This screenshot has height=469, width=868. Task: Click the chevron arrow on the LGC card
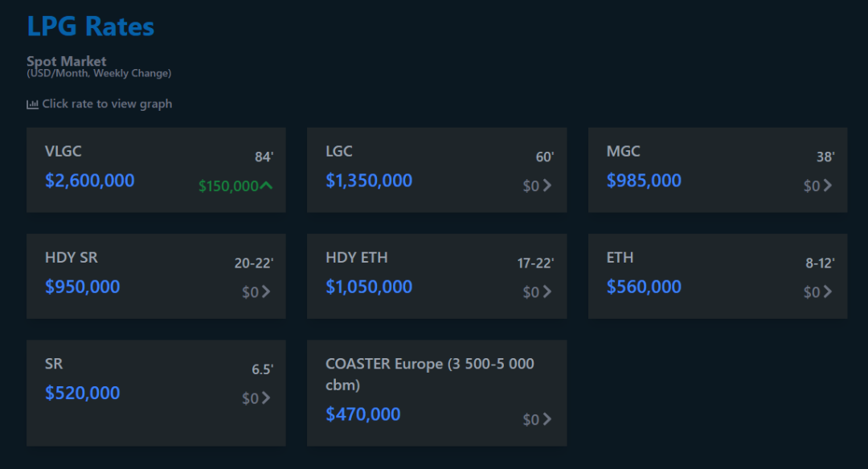coord(547,186)
